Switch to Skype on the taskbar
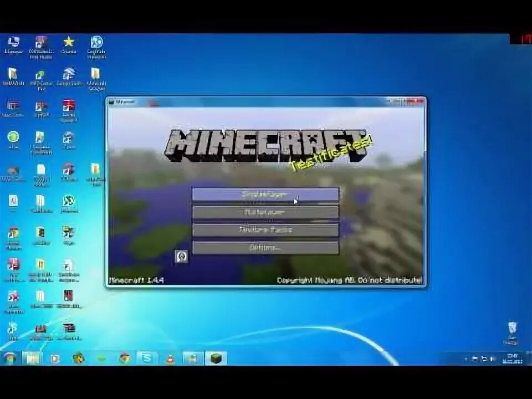The image size is (532, 399). click(x=147, y=359)
